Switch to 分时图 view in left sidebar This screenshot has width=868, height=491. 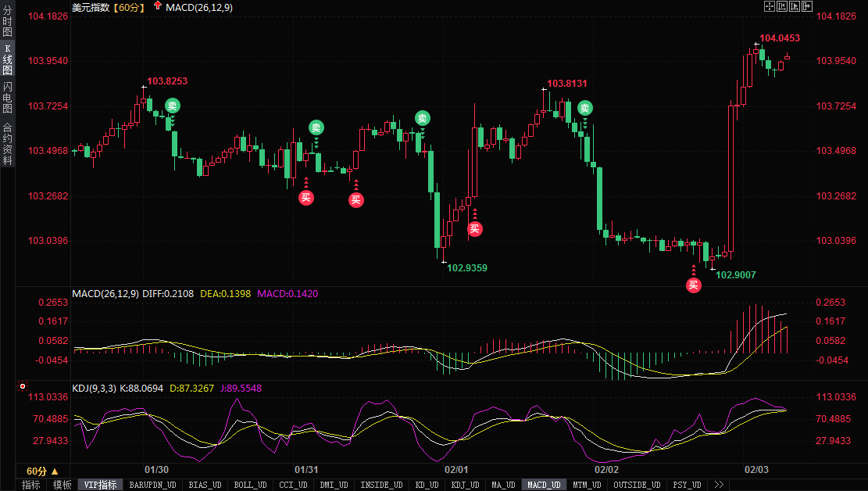[x=7, y=21]
